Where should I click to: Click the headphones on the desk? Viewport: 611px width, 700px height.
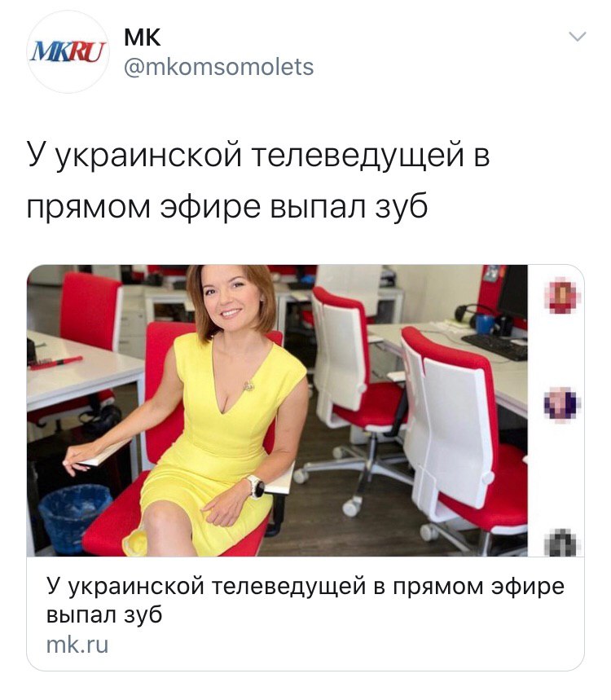[x=473, y=311]
